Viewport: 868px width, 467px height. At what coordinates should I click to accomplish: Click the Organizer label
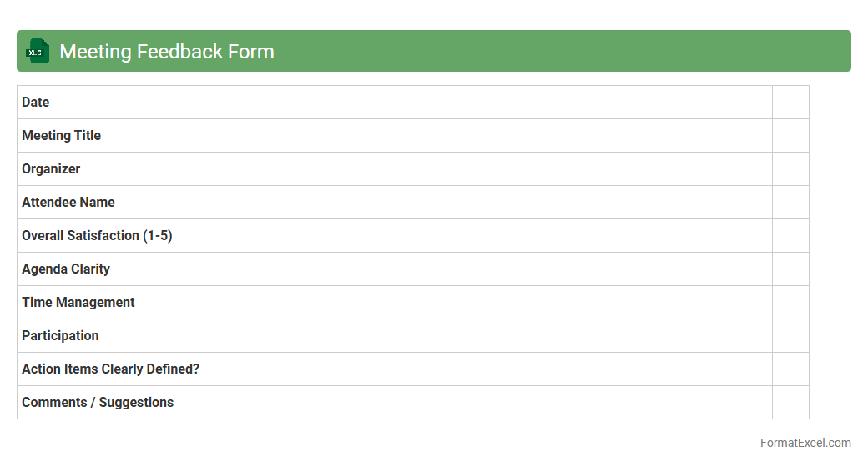(x=51, y=169)
